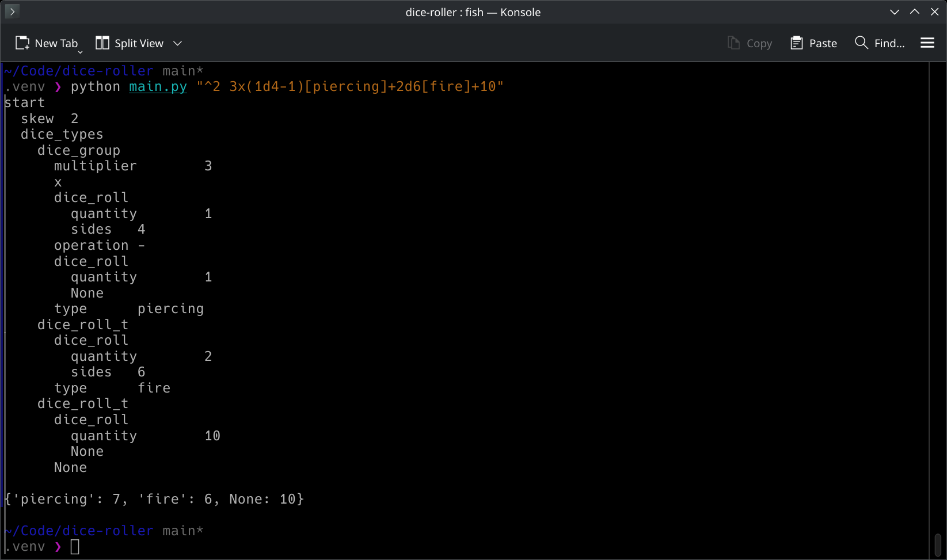
Task: Click the 'dice_group' line
Action: [79, 151]
